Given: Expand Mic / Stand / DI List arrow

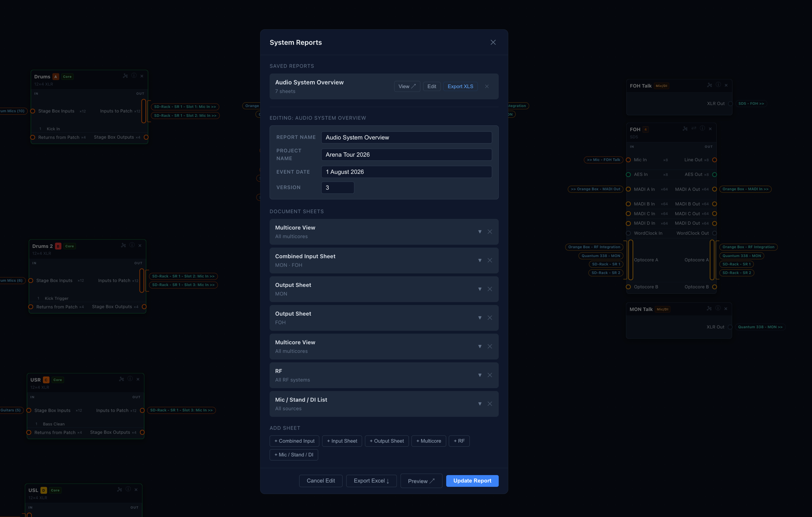Looking at the screenshot, I should (x=480, y=404).
